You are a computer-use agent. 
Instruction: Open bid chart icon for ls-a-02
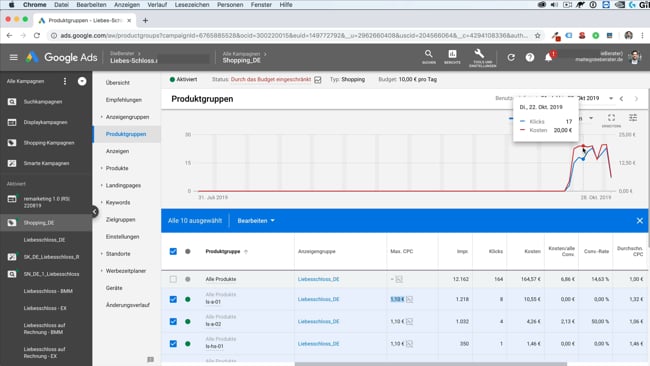(410, 322)
